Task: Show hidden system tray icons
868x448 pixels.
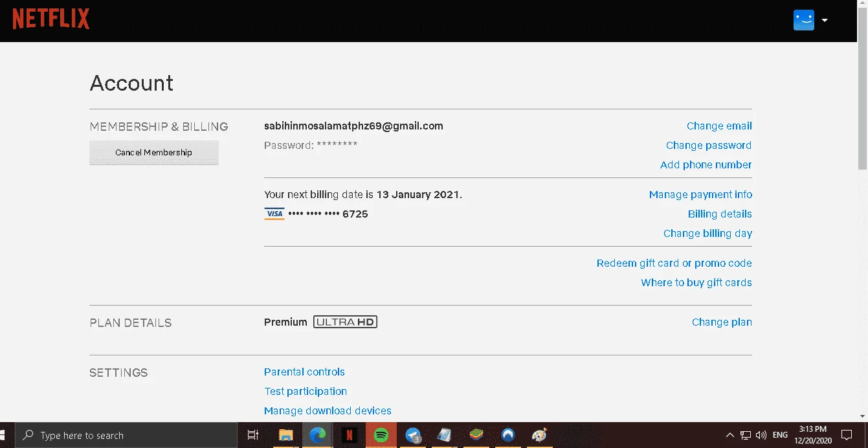Action: 730,436
